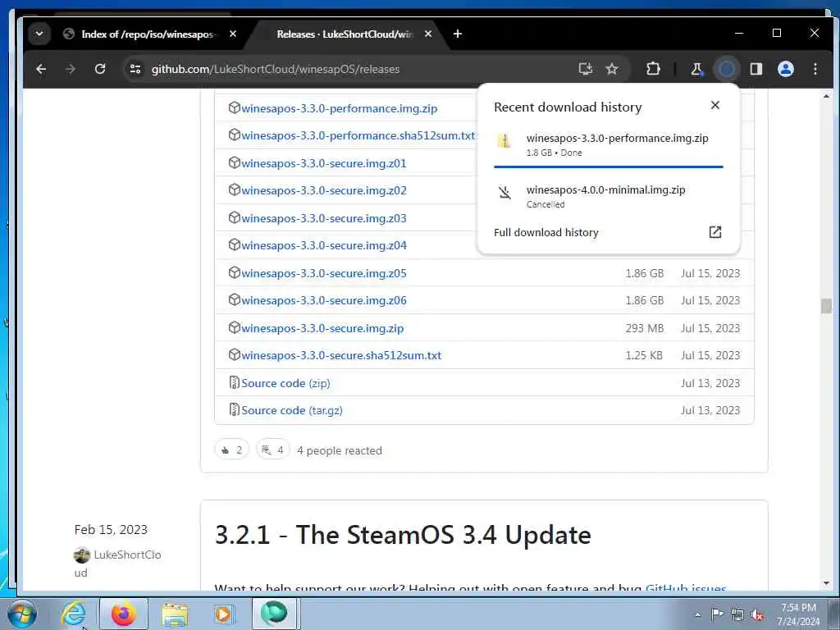Download winesapos-3.3.0-secure.img.z01
The height and width of the screenshot is (630, 840).
pos(323,163)
